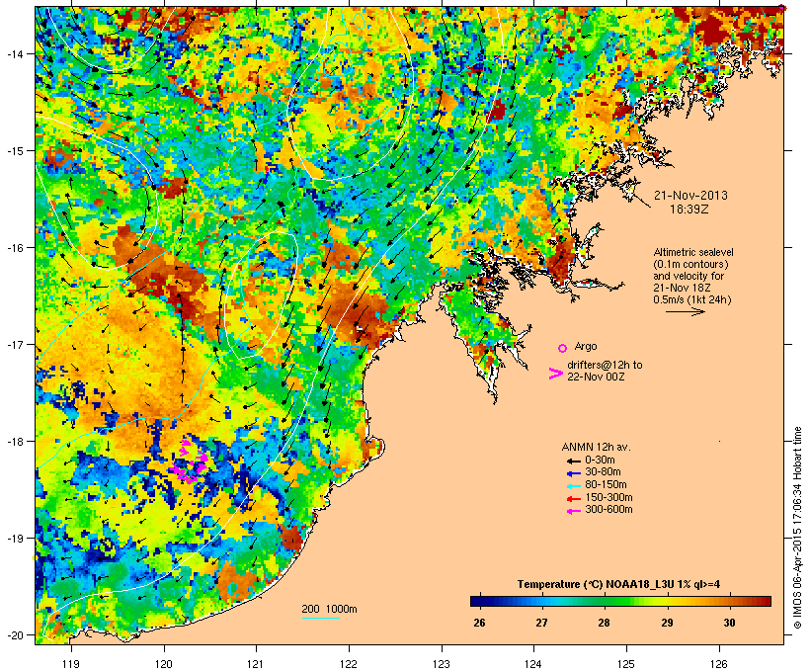Click the Temperature NOAA18_L3U colorbar title

coord(619,584)
